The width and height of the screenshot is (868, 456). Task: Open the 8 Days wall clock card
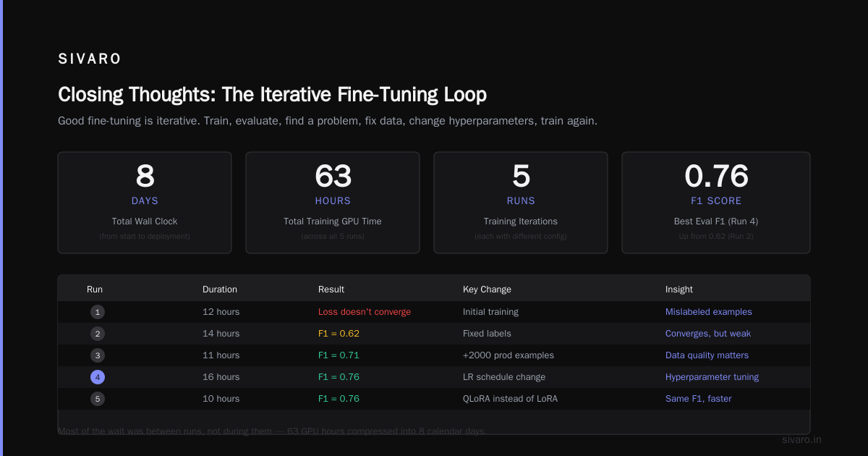[145, 203]
